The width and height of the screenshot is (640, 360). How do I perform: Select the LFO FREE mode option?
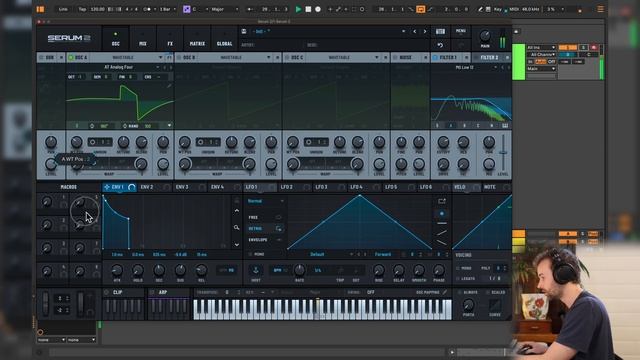point(265,218)
